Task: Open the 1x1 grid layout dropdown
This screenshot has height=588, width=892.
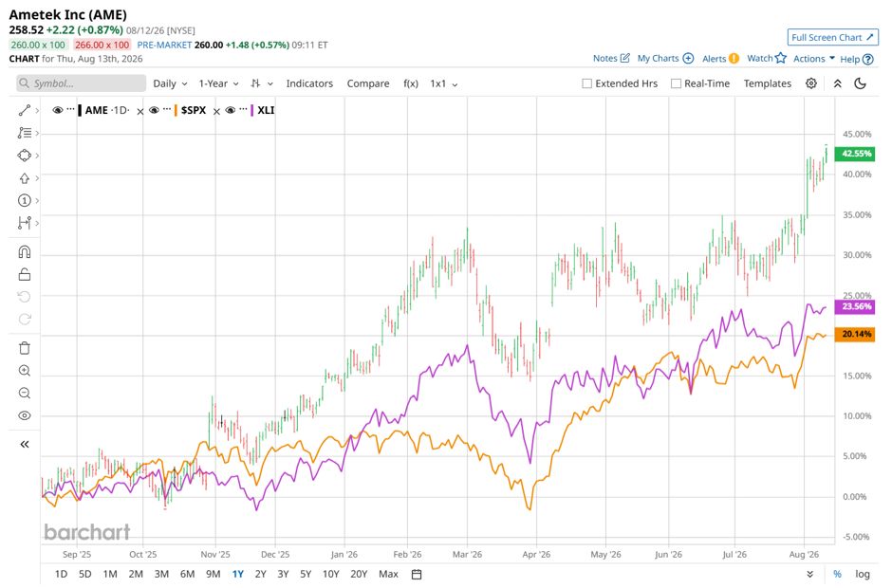Action: pos(444,83)
